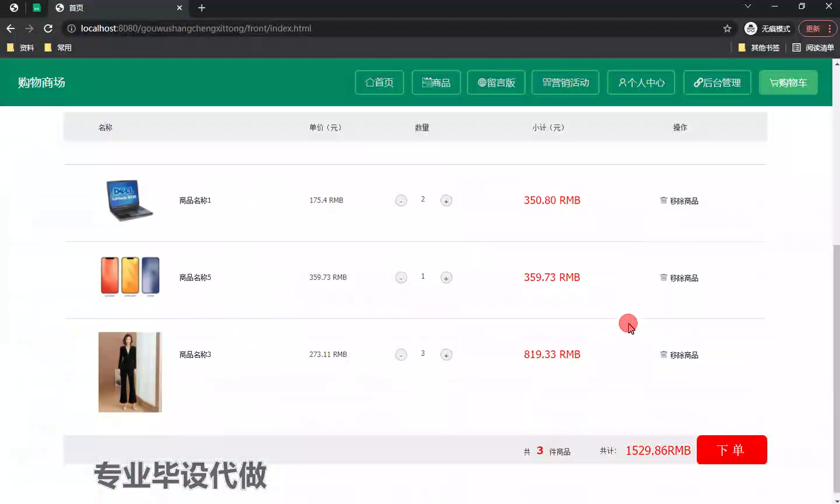
Task: Remove 商品名称5 with 移除商品
Action: click(x=679, y=278)
